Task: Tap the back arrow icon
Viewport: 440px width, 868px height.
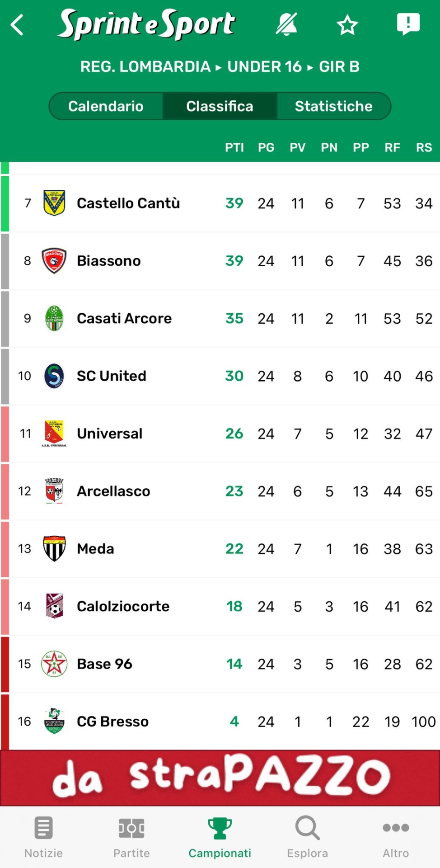Action: click(x=17, y=25)
